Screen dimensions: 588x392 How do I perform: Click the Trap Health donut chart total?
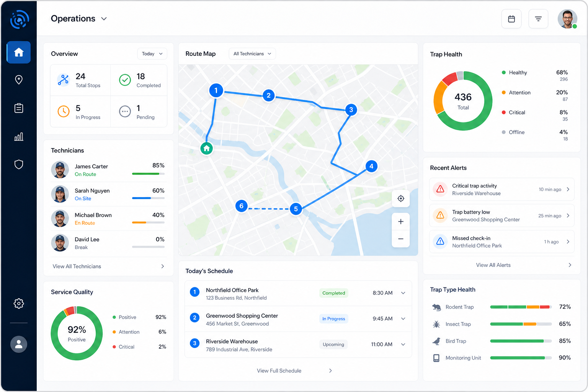[x=463, y=101]
